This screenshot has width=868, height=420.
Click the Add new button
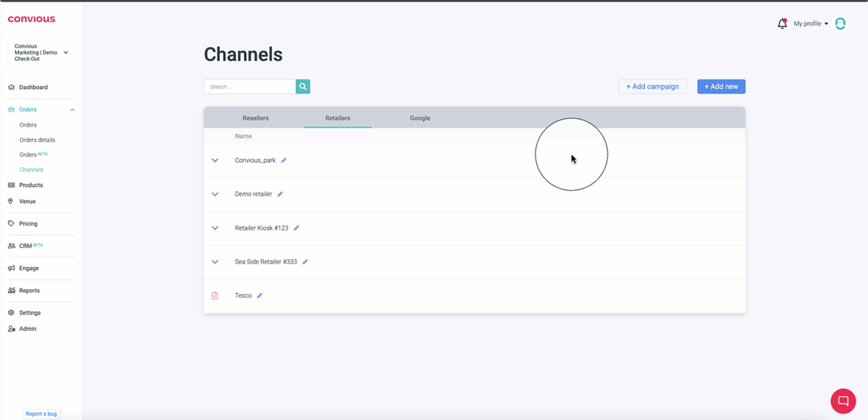click(x=721, y=87)
